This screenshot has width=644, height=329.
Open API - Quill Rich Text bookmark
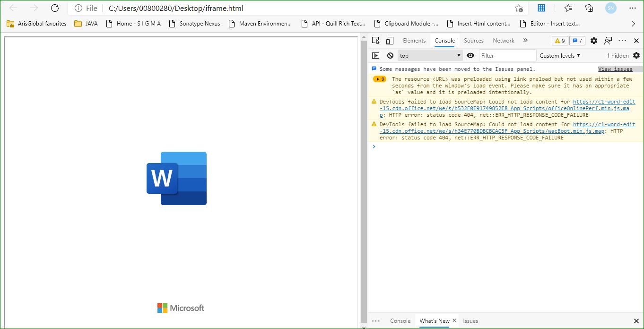pos(333,23)
